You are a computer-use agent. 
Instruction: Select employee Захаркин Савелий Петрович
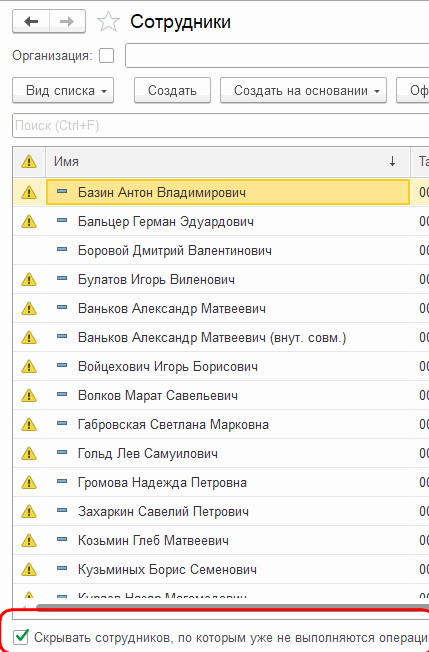click(x=163, y=511)
